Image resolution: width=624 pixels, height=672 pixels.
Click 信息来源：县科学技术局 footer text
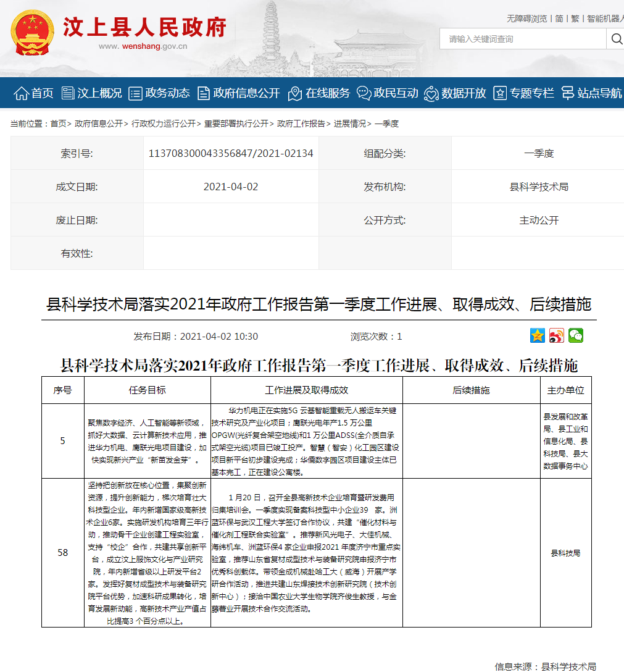(x=545, y=666)
